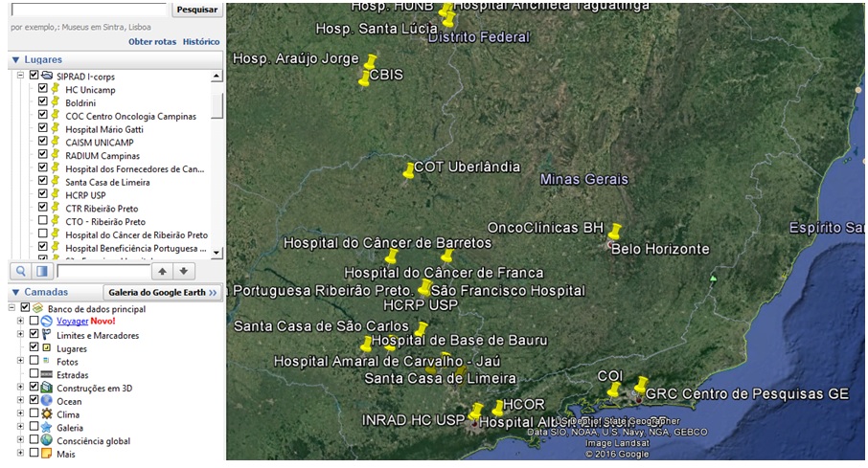Click the CBIS pushpin on the map
The height and width of the screenshot is (468, 868).
(x=364, y=78)
